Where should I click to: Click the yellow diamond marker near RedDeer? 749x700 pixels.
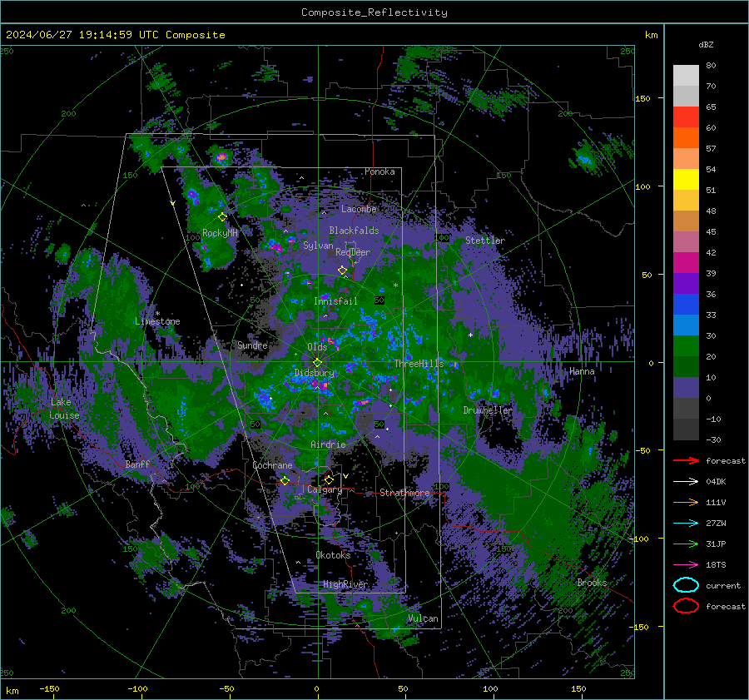pos(342,271)
